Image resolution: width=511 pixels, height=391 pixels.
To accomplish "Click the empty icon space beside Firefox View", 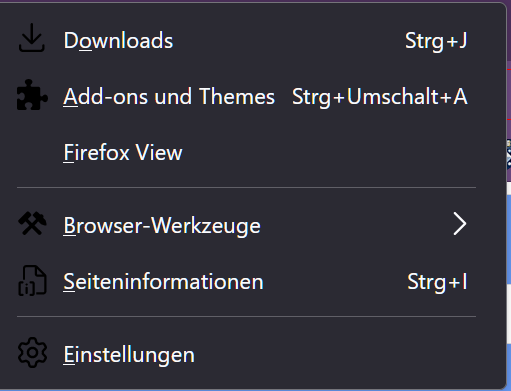I will point(32,153).
